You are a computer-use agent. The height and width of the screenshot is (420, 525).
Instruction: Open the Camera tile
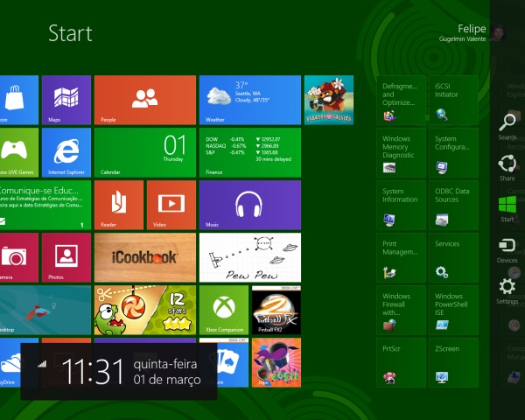click(19, 257)
